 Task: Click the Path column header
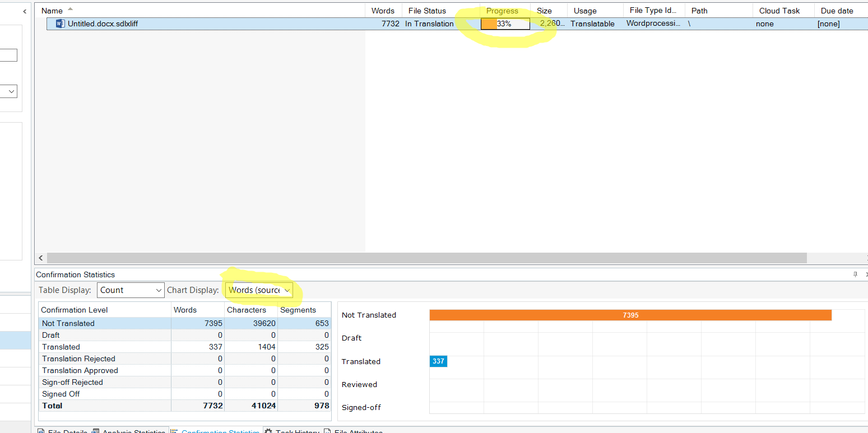point(699,11)
